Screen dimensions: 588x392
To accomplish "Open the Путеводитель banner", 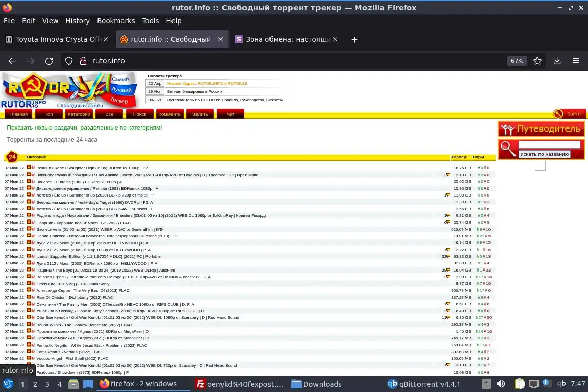I will (541, 129).
